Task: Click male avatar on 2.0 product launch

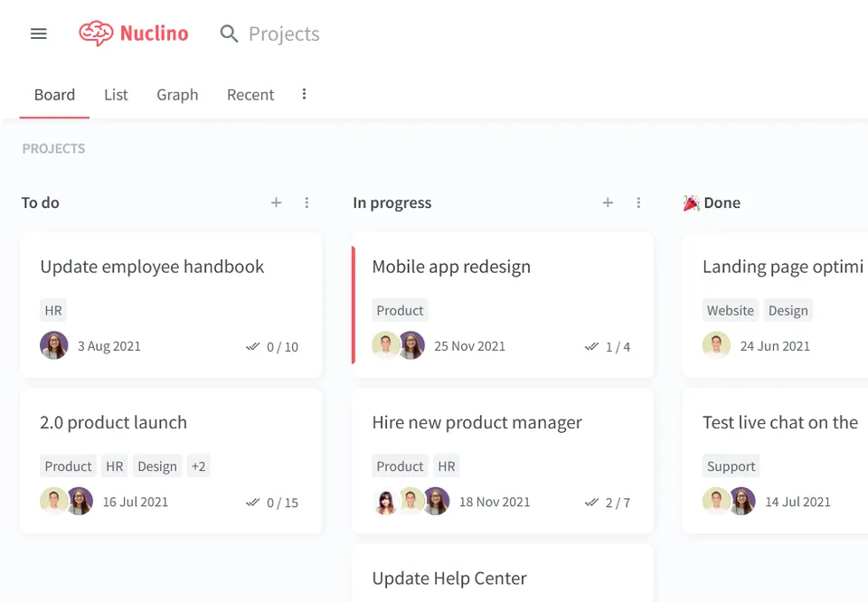Action: pos(53,502)
